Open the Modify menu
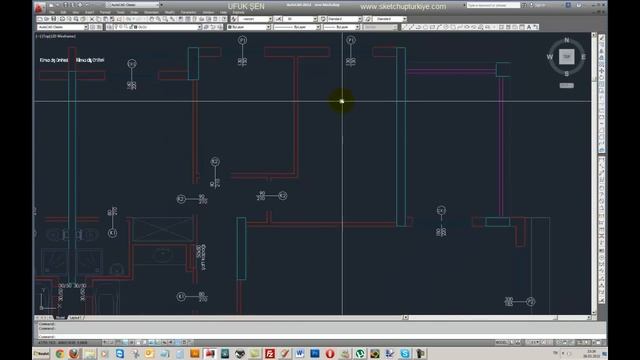The width and height of the screenshot is (640, 360). 169,12
